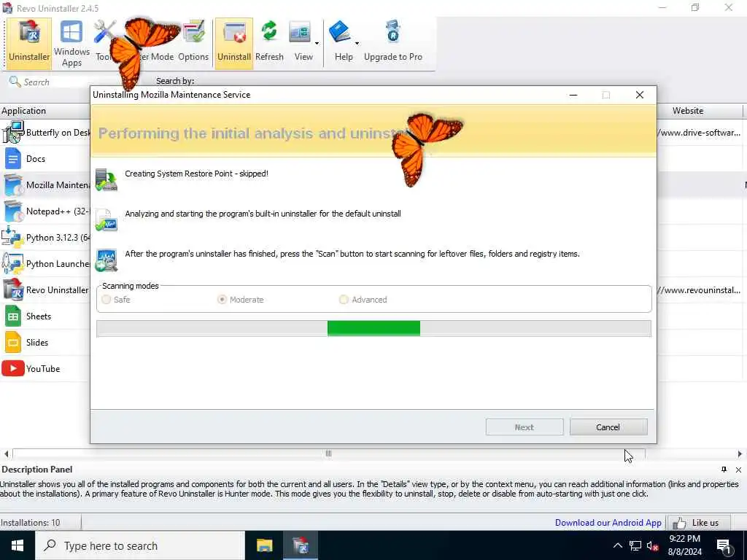
Task: Pin the Description Panel
Action: pyautogui.click(x=724, y=470)
